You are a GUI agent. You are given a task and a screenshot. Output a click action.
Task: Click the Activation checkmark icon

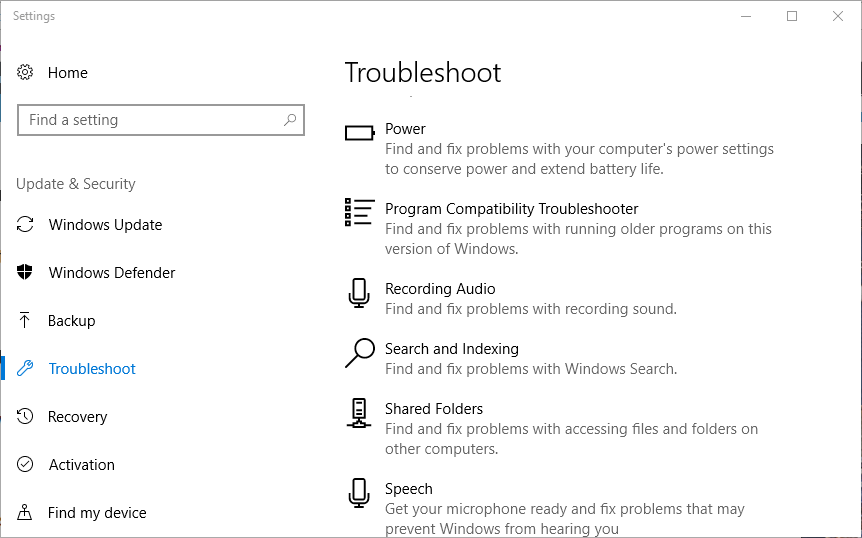point(25,464)
